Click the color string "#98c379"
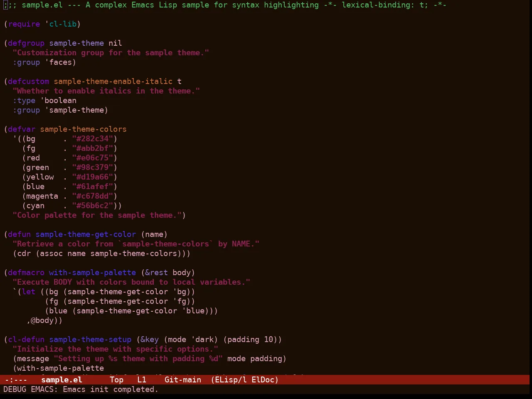 point(93,167)
